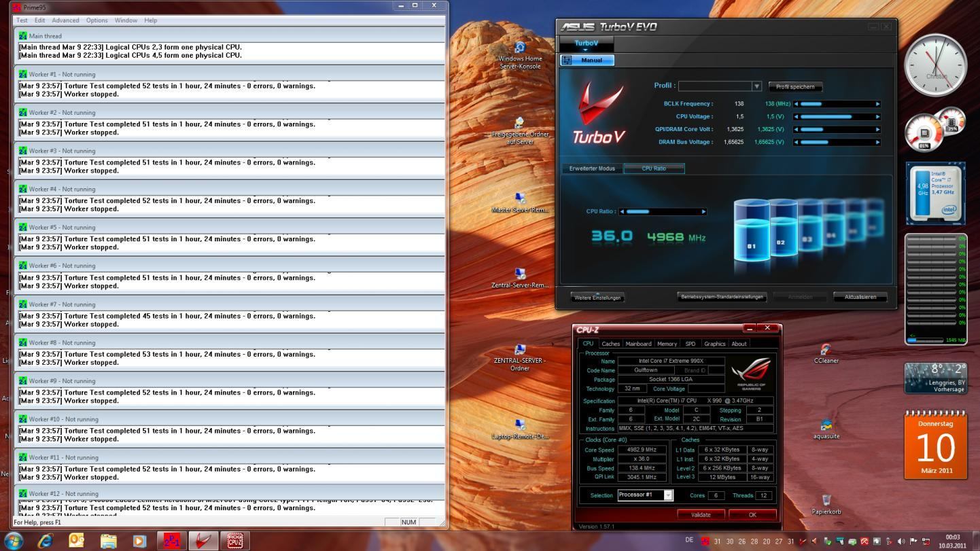Switch to the Mainboard tab in CPU-Z
980x551 pixels.
coord(638,344)
